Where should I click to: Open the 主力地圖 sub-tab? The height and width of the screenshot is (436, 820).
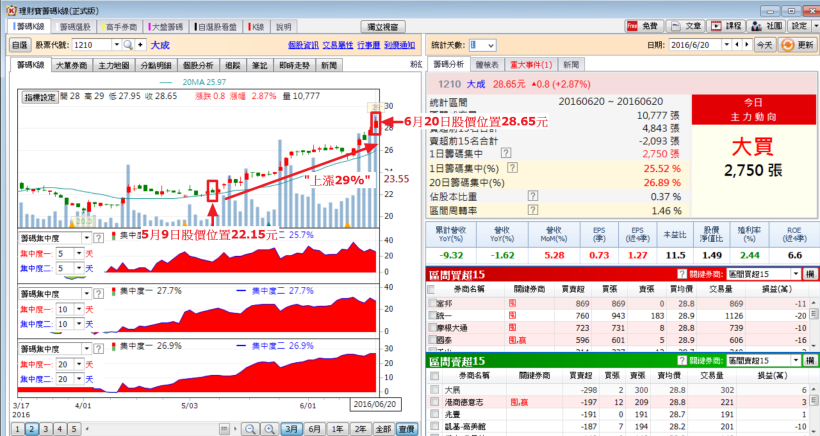coord(113,65)
